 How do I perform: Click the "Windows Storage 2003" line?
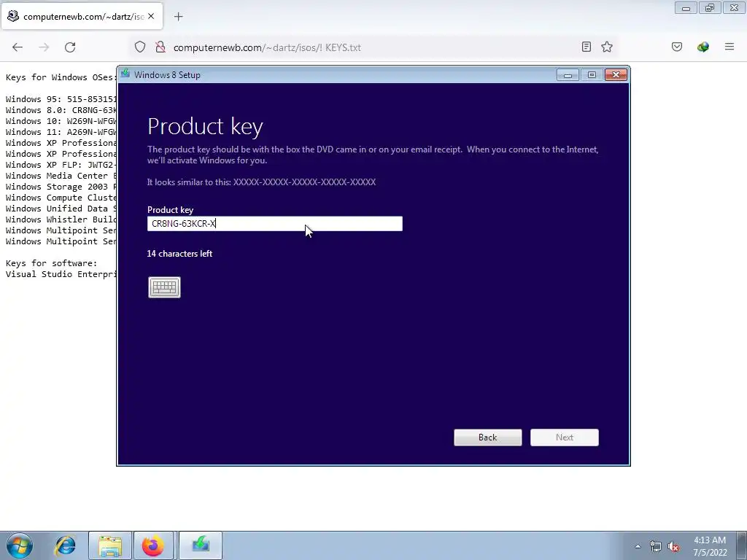(x=61, y=187)
